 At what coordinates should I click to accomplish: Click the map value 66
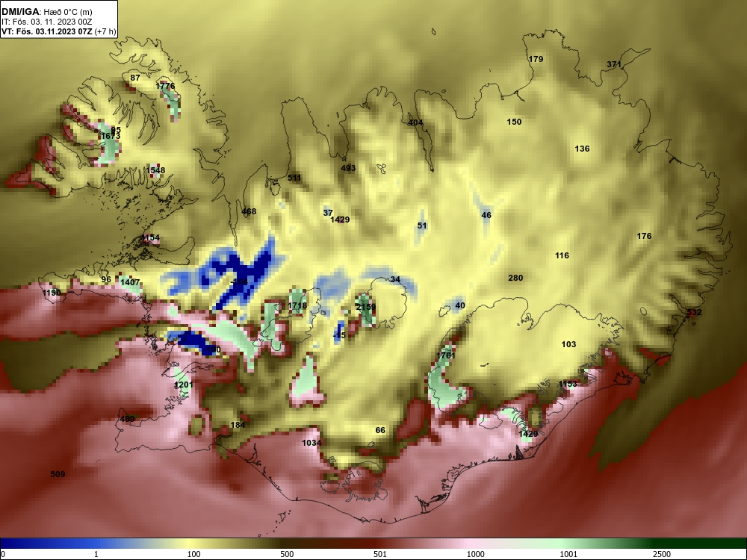coord(380,431)
